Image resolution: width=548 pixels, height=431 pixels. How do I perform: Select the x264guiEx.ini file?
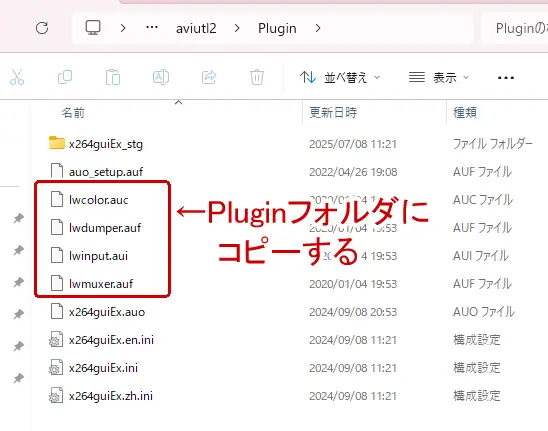pos(103,368)
